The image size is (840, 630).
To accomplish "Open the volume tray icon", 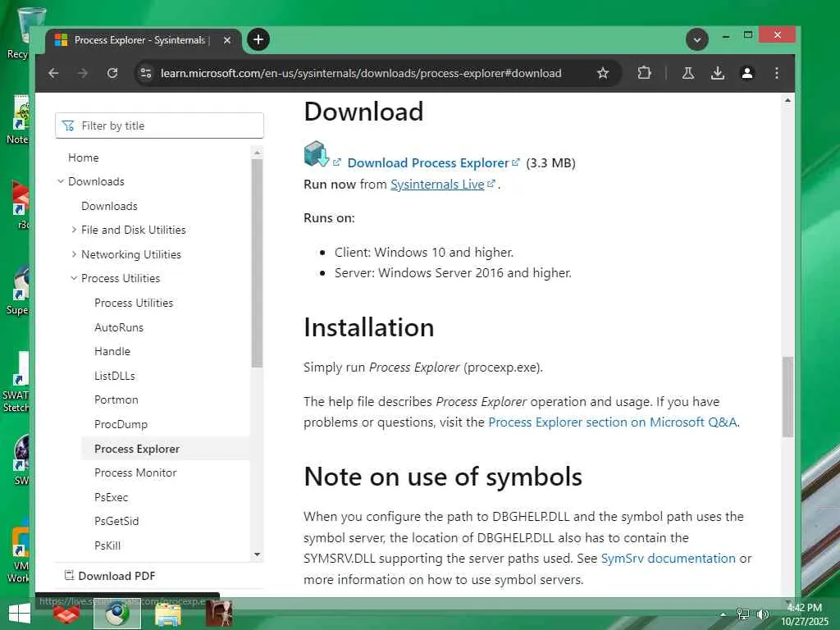I will tap(763, 614).
